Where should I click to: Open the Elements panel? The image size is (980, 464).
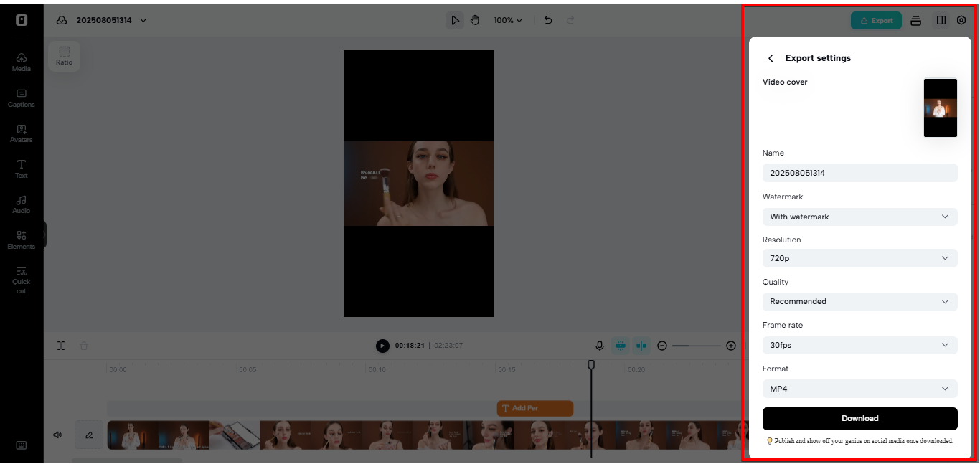click(21, 239)
